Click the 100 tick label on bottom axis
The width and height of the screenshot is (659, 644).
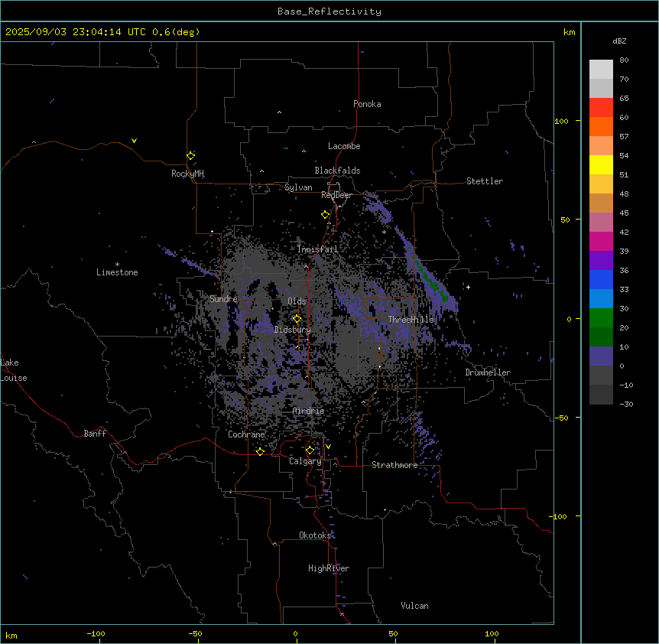pyautogui.click(x=492, y=633)
